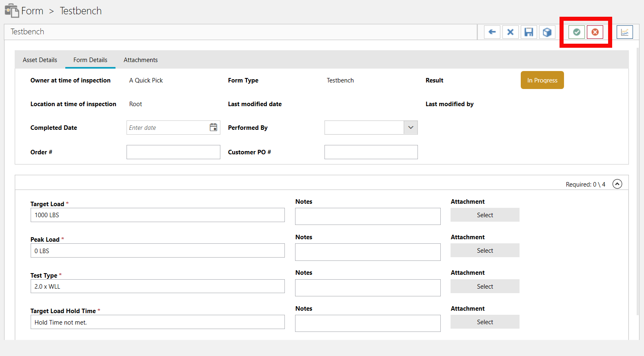Open the Completed Date calendar picker
This screenshot has width=644, height=356.
(213, 127)
